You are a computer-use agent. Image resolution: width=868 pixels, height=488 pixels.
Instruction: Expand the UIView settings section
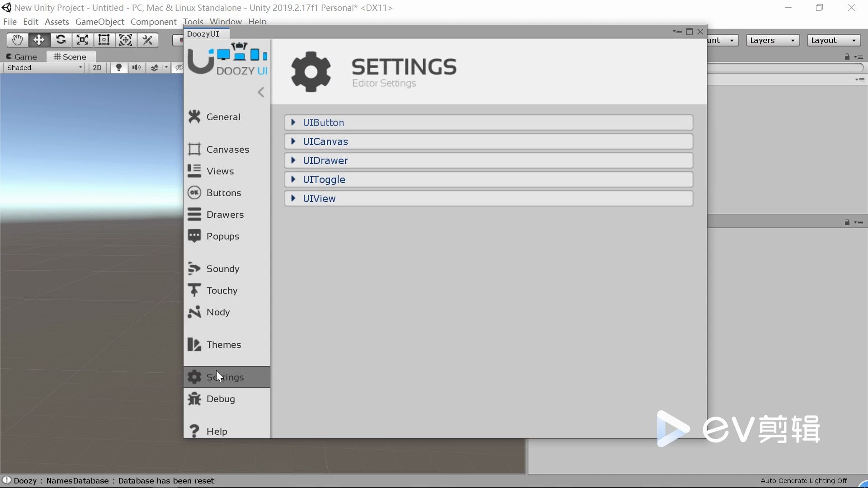(488, 198)
